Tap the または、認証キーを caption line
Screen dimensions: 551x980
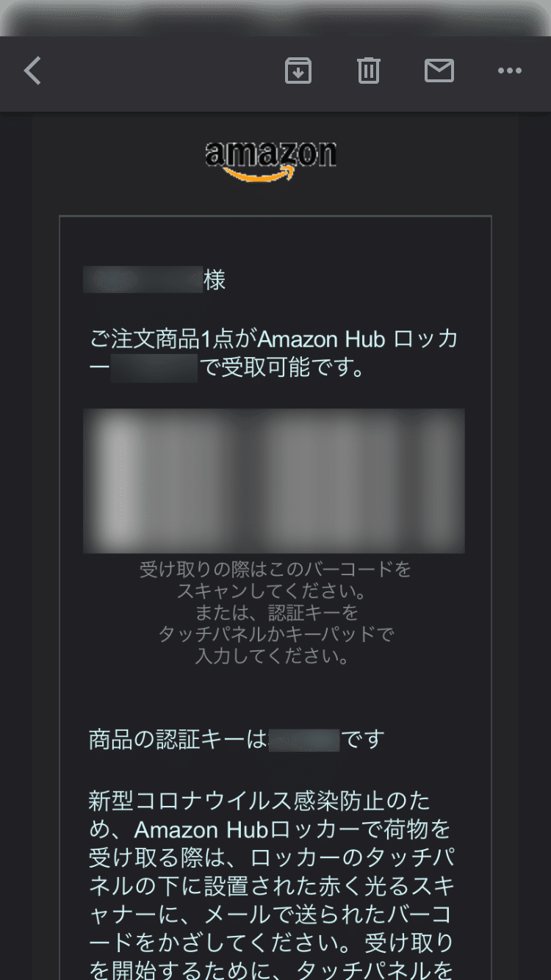276,613
